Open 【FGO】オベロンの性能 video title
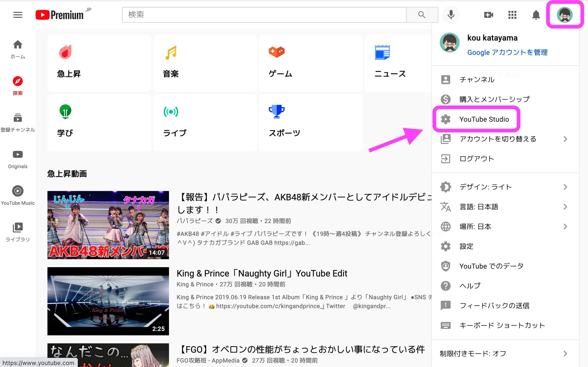The height and width of the screenshot is (367, 588). (x=301, y=350)
